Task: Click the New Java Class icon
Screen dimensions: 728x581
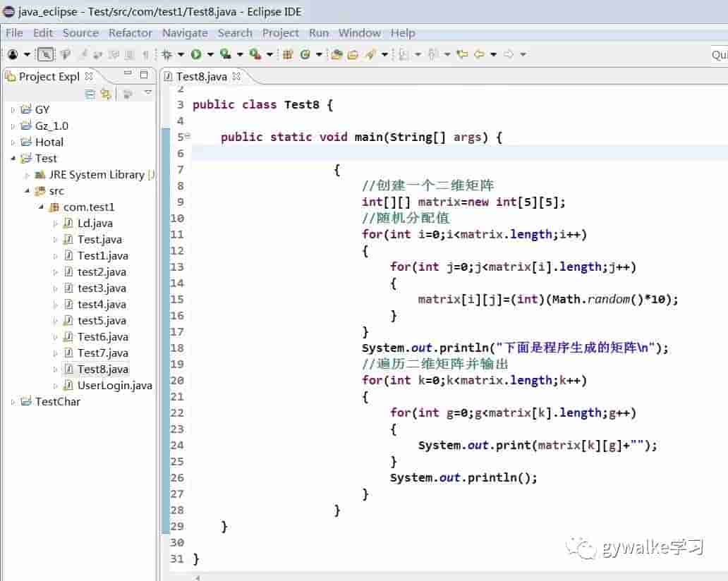Action: (x=305, y=54)
